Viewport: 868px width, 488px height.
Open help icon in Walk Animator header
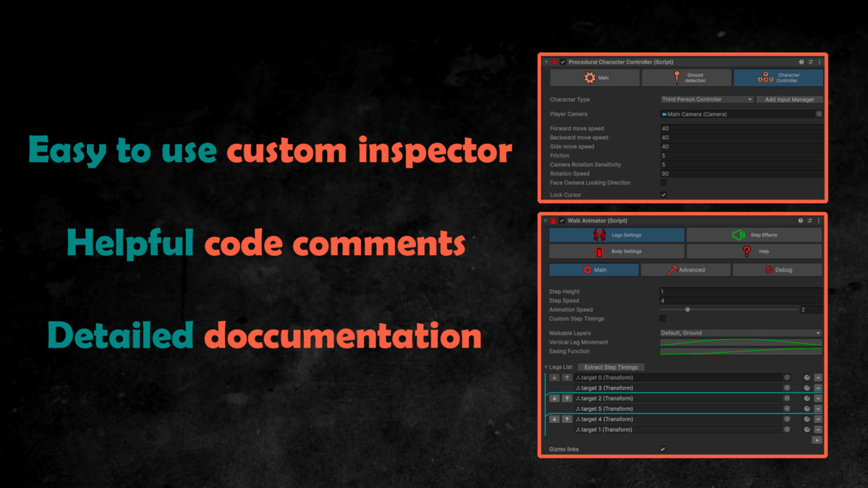(801, 221)
